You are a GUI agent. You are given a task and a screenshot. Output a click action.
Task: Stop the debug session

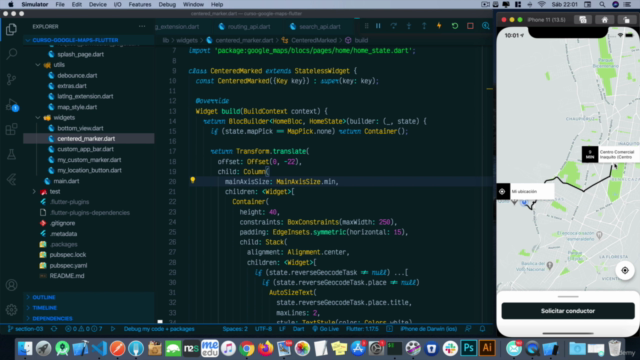(470, 26)
